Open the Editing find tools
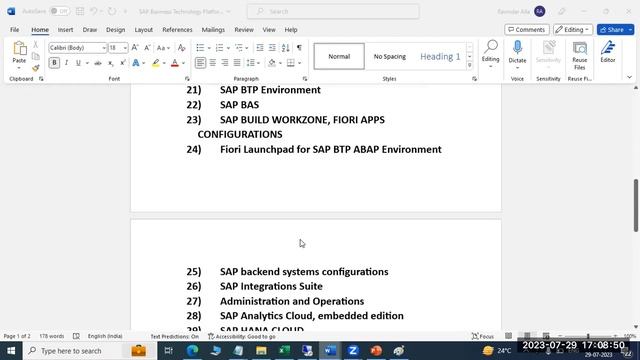 [490, 54]
